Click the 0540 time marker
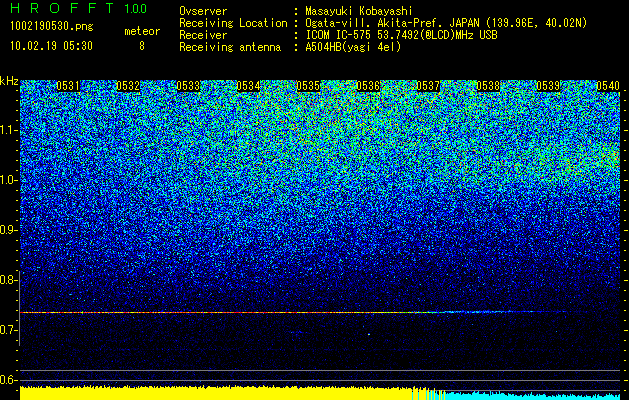Viewport: 629px width, 400px height. pyautogui.click(x=608, y=86)
